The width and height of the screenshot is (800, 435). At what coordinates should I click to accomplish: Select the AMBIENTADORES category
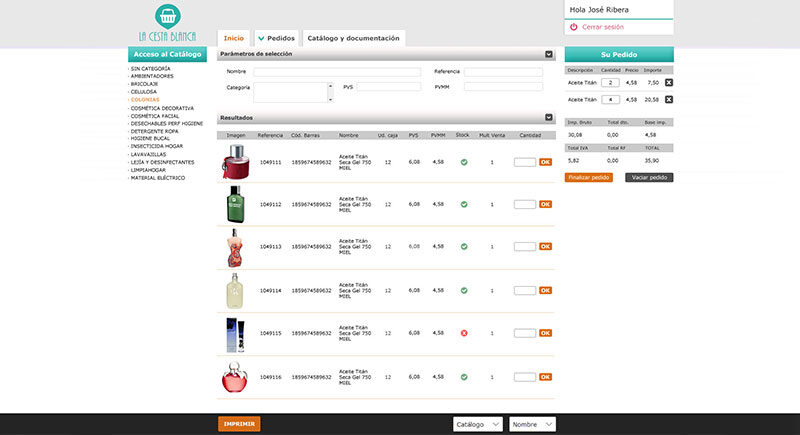pyautogui.click(x=152, y=76)
